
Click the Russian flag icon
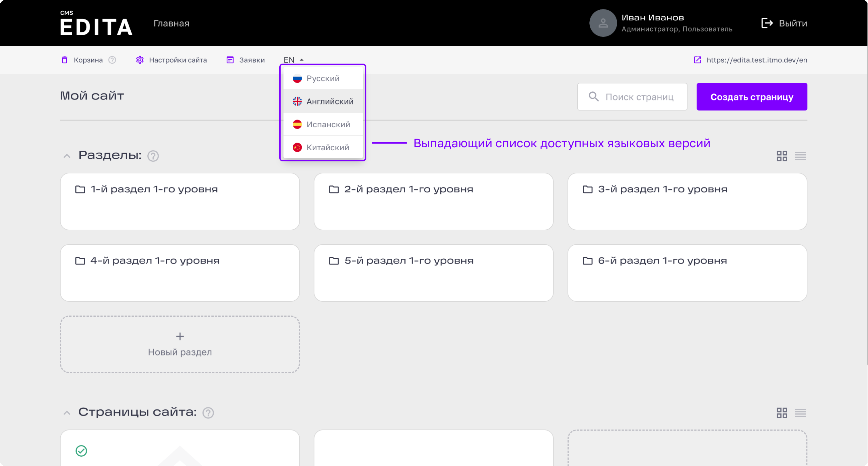(297, 79)
